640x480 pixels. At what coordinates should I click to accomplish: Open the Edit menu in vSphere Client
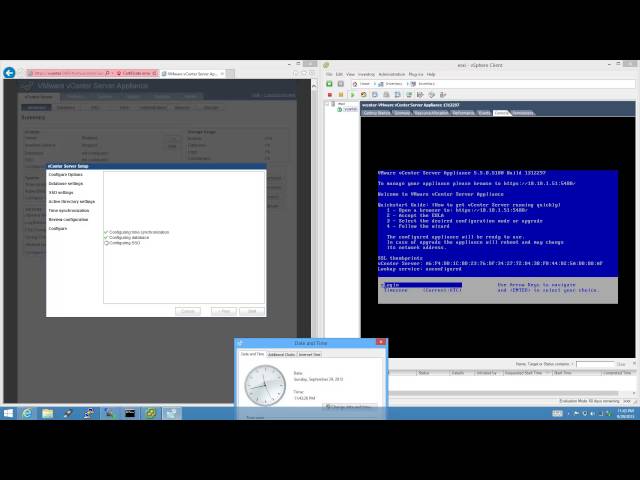tap(339, 74)
